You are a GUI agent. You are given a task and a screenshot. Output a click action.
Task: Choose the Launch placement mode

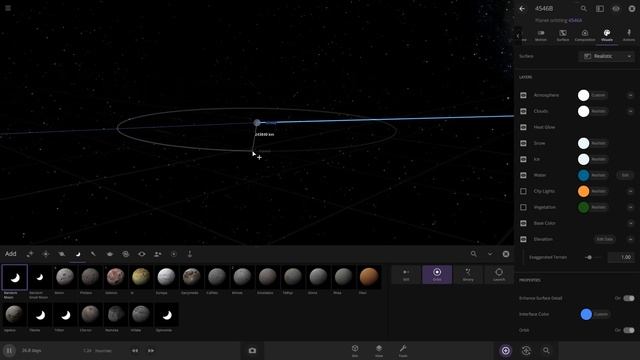pyautogui.click(x=499, y=274)
